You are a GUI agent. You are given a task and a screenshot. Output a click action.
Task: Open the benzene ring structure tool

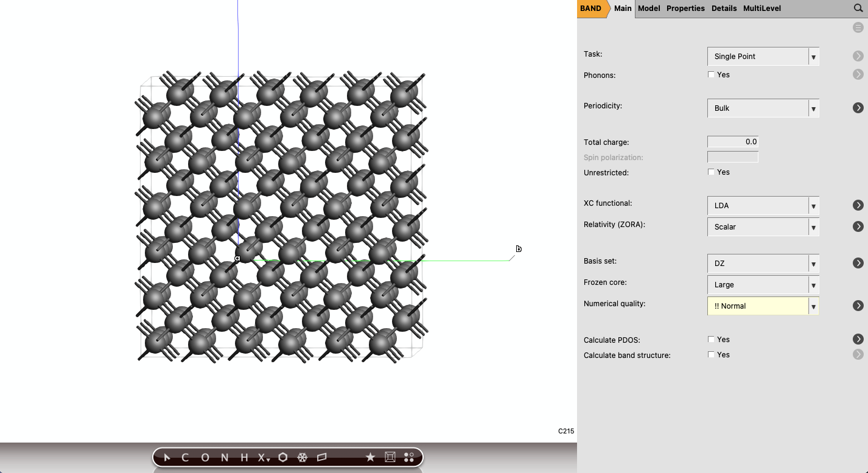[281, 457]
